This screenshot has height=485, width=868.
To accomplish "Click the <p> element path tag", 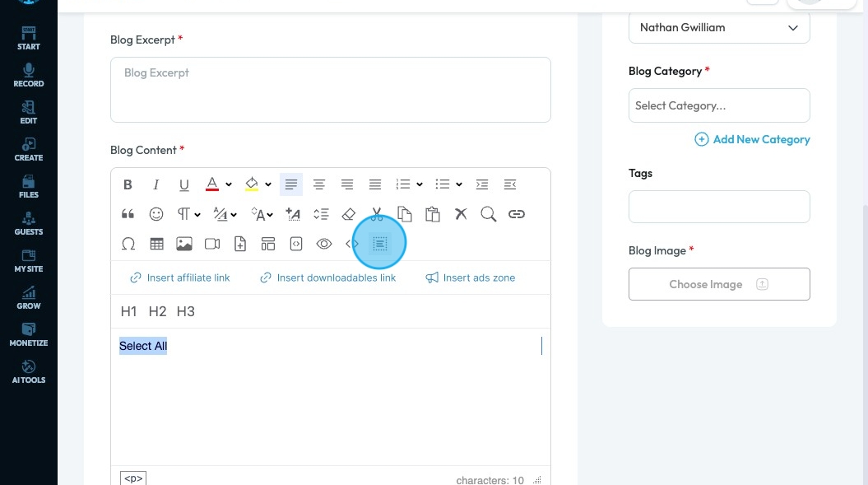I will [133, 478].
